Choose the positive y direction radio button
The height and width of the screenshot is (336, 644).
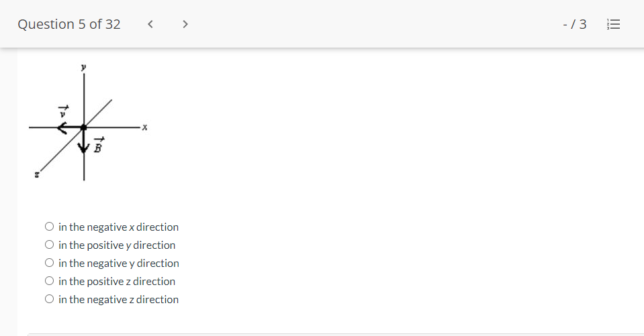pos(49,245)
